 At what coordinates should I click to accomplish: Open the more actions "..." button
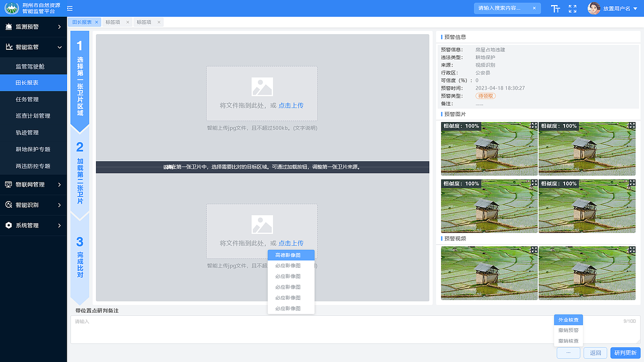click(569, 353)
